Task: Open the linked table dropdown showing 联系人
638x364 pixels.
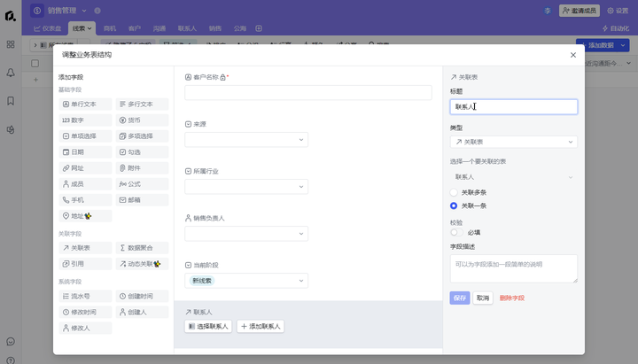Action: point(513,177)
